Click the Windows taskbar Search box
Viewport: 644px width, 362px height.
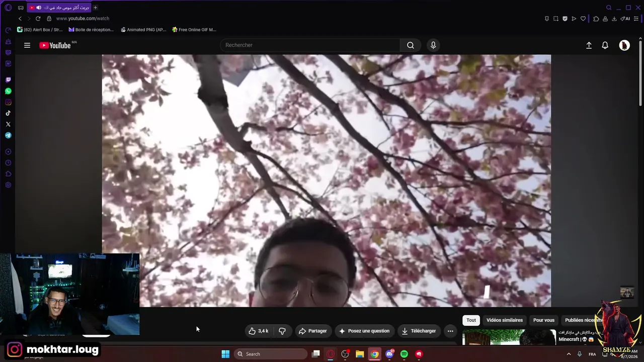(x=272, y=354)
